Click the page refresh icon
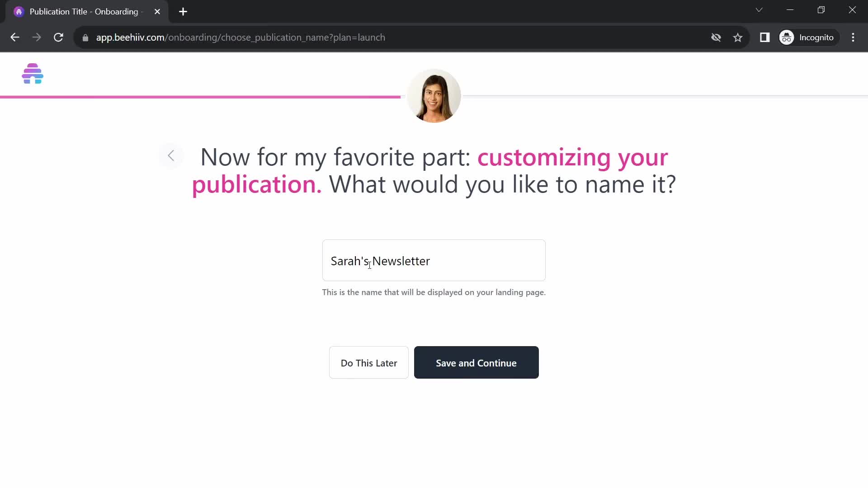 (58, 38)
